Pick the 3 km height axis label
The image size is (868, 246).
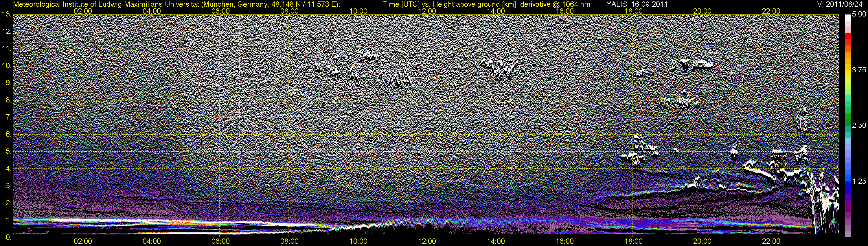pos(8,186)
